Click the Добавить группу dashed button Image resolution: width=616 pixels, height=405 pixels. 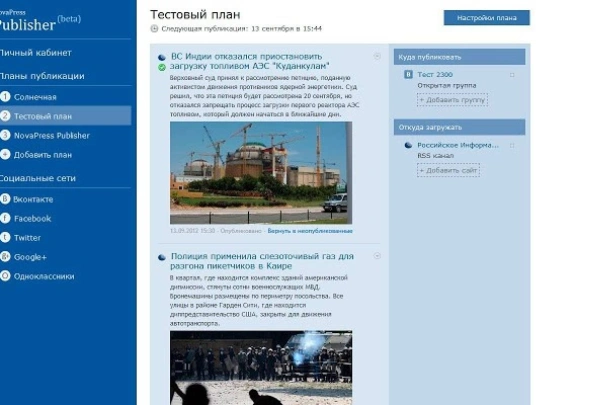coord(452,100)
